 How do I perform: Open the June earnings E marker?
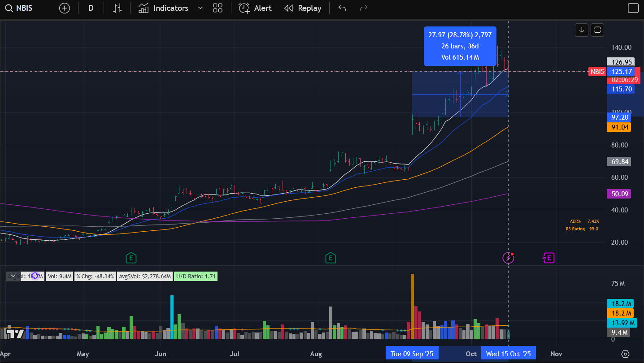[131, 258]
